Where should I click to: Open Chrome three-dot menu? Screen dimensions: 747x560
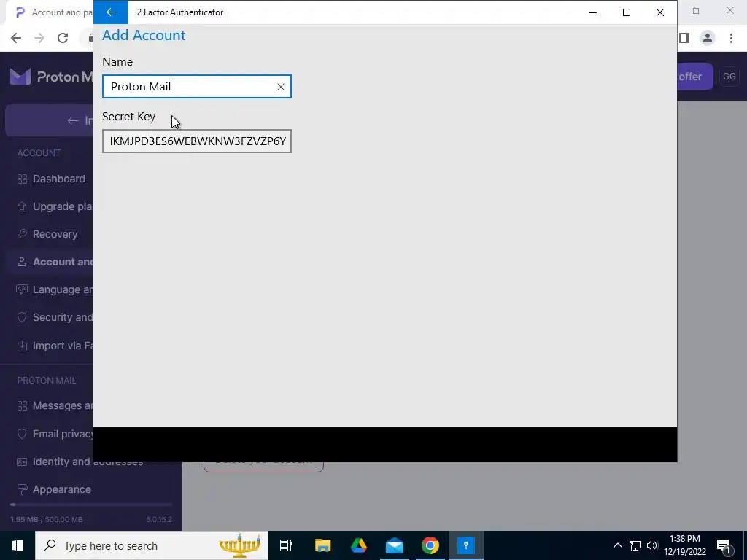coord(731,38)
